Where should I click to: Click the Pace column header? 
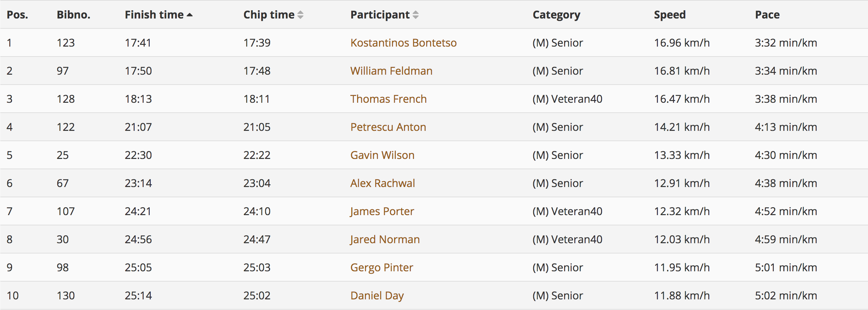(767, 15)
